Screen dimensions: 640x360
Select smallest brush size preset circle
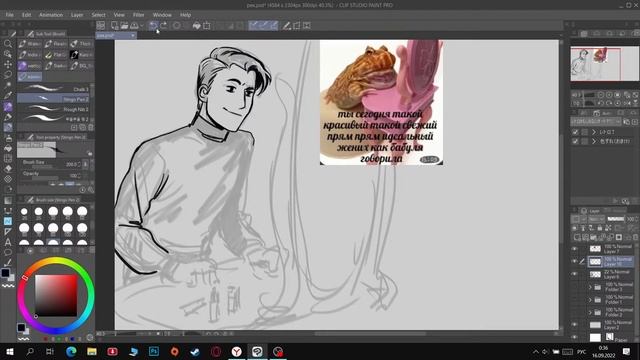tap(24, 211)
